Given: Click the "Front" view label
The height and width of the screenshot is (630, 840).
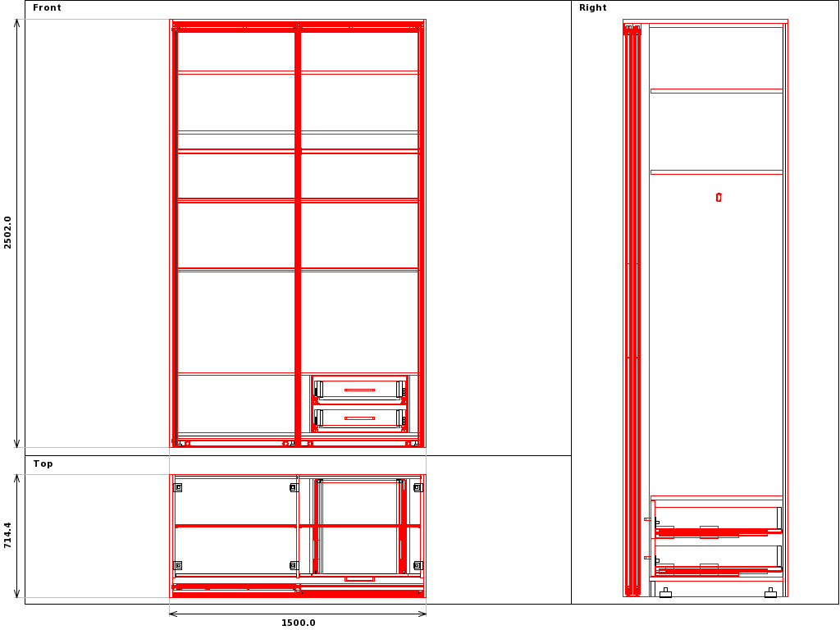Looking at the screenshot, I should pos(47,8).
